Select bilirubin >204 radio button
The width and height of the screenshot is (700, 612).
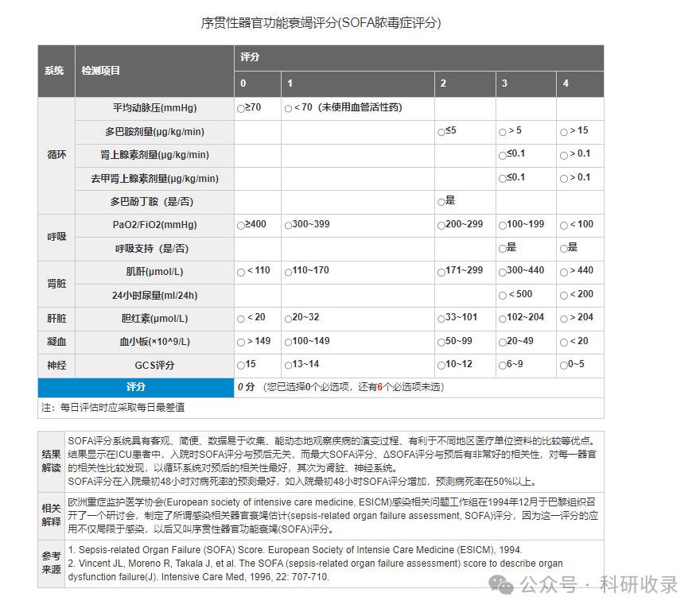[564, 319]
